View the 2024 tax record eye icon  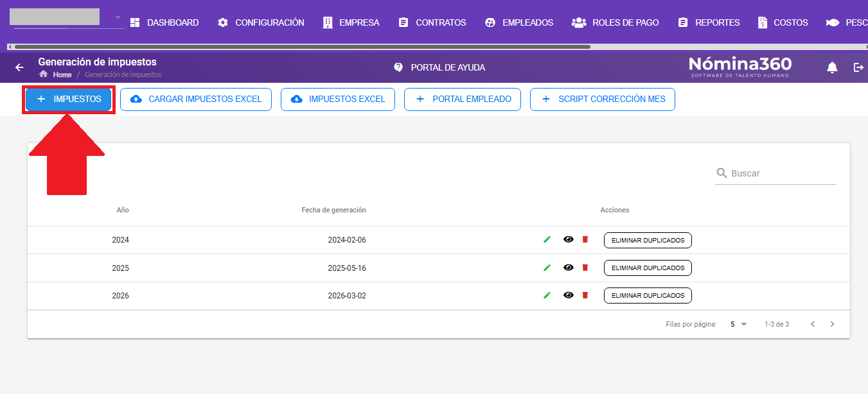point(569,240)
